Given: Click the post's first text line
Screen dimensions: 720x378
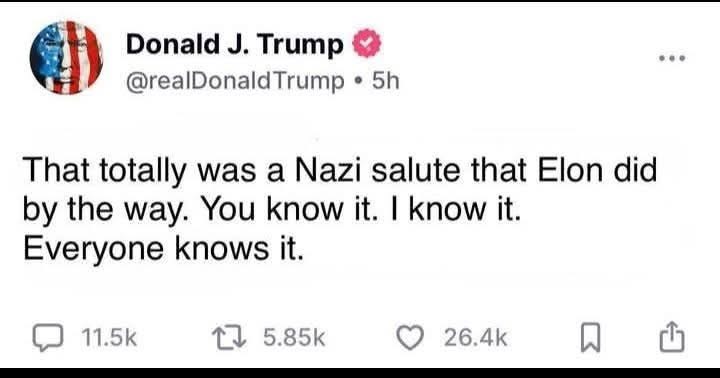Looking at the screenshot, I should pos(340,171).
